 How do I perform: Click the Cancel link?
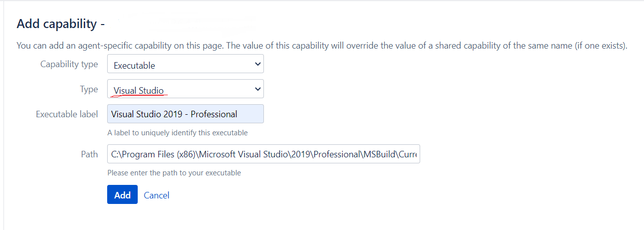(x=156, y=195)
